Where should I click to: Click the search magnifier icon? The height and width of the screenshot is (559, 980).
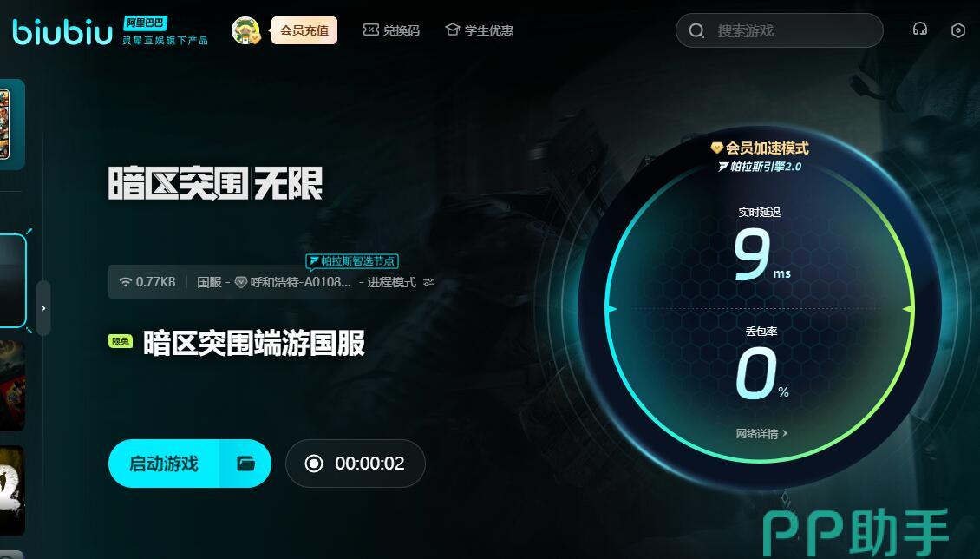click(696, 30)
